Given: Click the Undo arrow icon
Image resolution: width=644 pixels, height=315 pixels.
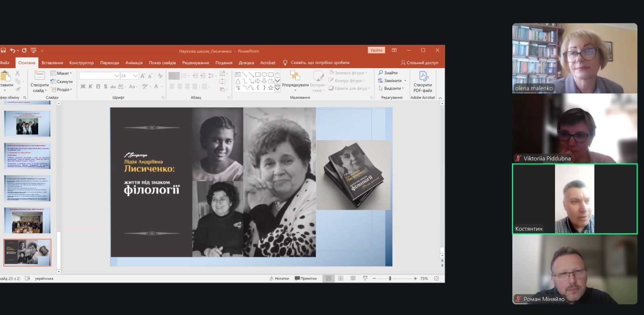Looking at the screenshot, I should (x=12, y=51).
